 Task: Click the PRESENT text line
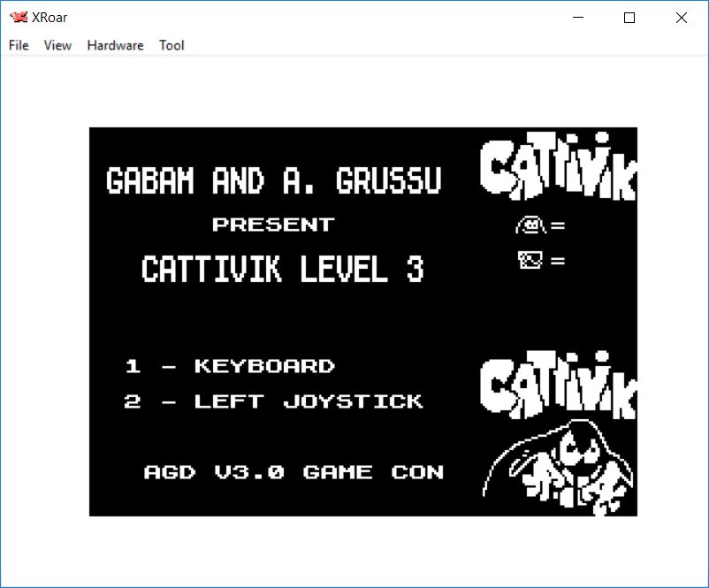(x=273, y=225)
